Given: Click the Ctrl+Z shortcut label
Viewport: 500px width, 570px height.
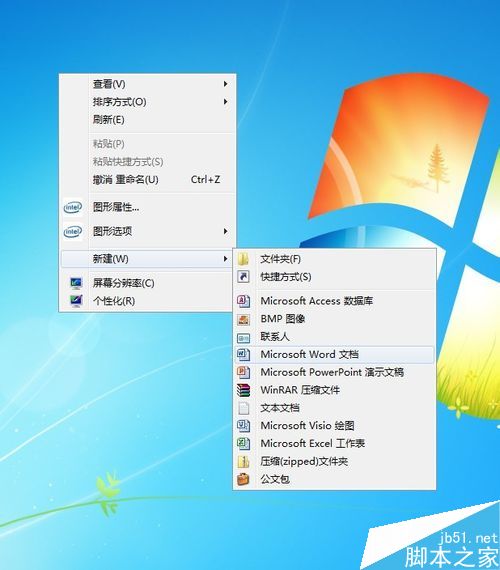Looking at the screenshot, I should [205, 180].
